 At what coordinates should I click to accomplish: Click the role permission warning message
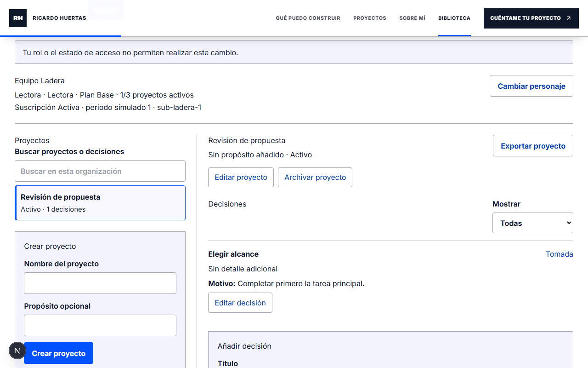294,52
